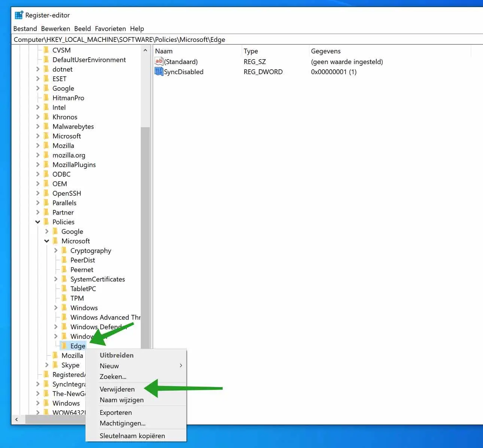
Task: Click the SyncDisabled DWORD value icon
Action: tap(159, 71)
